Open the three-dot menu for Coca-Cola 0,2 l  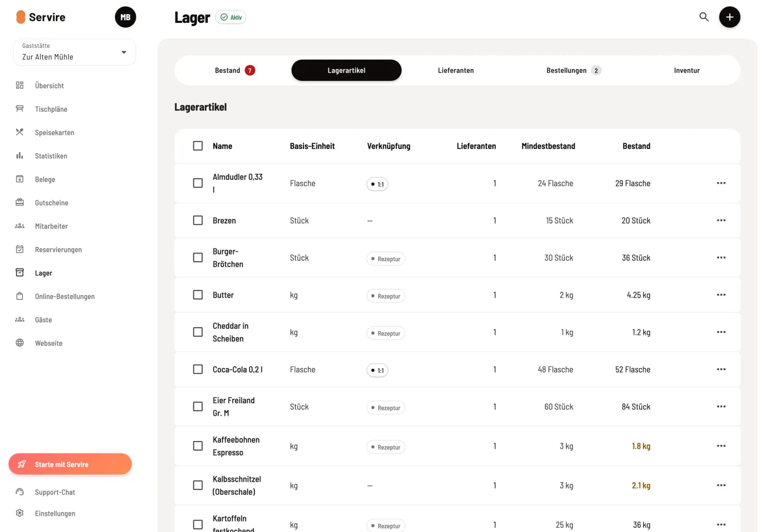tap(721, 369)
